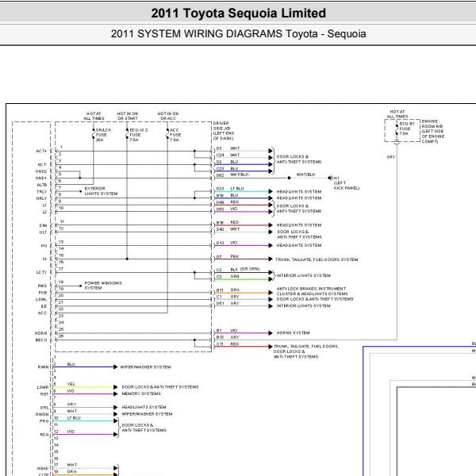Click 'POWER WINDOWS SYSTEM' reference
The image size is (476, 476).
[103, 286]
